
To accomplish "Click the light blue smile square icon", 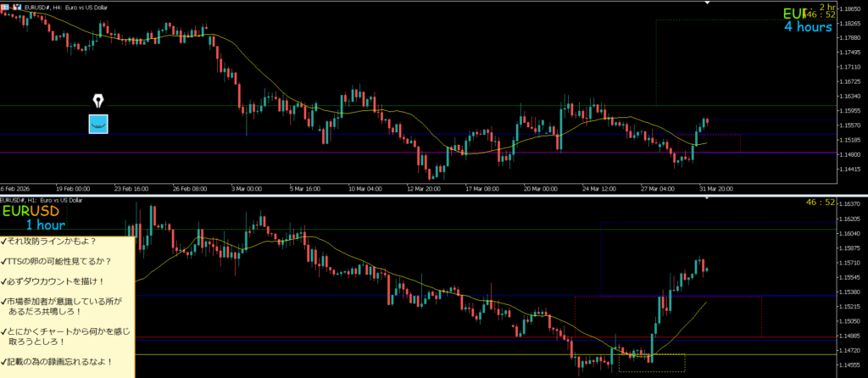I will tap(99, 124).
